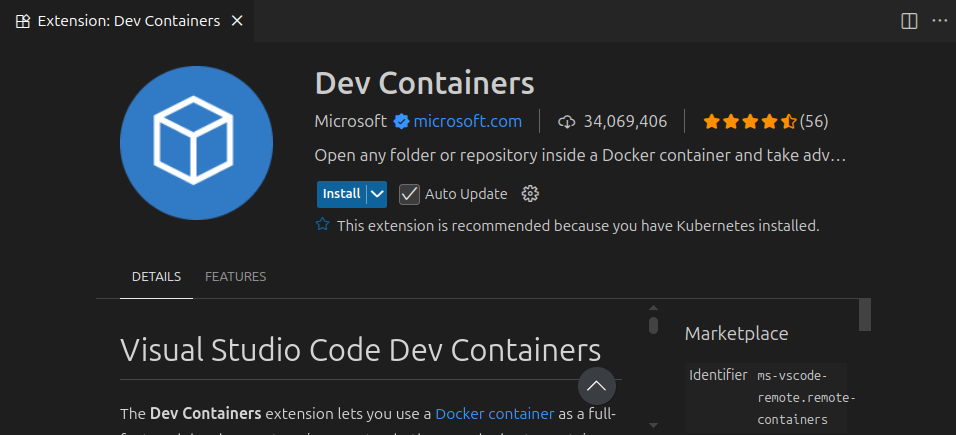The image size is (956, 435).
Task: Open the extension Manage gear icon
Action: [x=530, y=194]
